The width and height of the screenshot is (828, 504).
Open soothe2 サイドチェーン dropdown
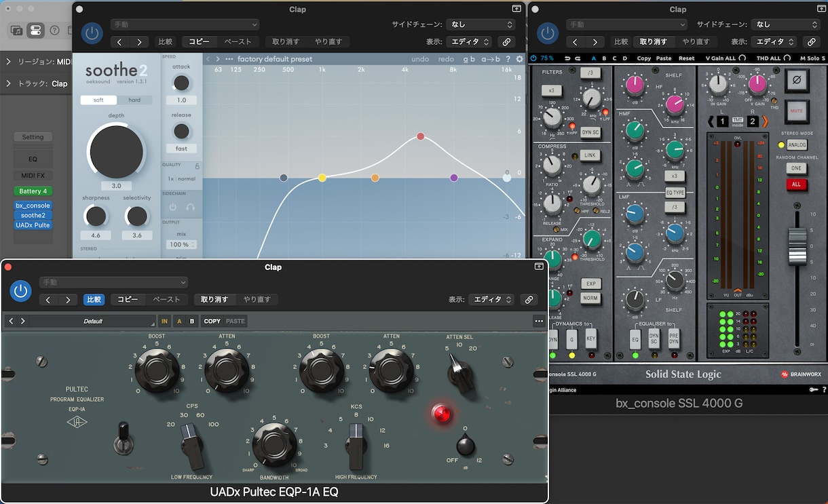[482, 24]
